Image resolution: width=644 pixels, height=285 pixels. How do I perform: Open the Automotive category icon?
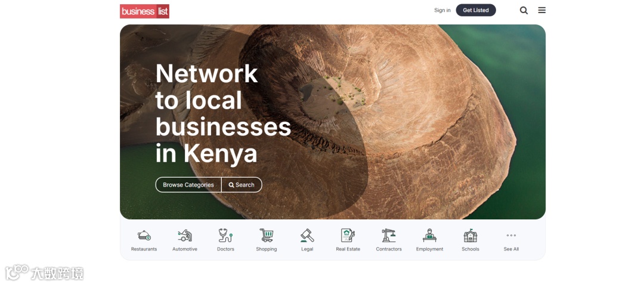point(185,236)
